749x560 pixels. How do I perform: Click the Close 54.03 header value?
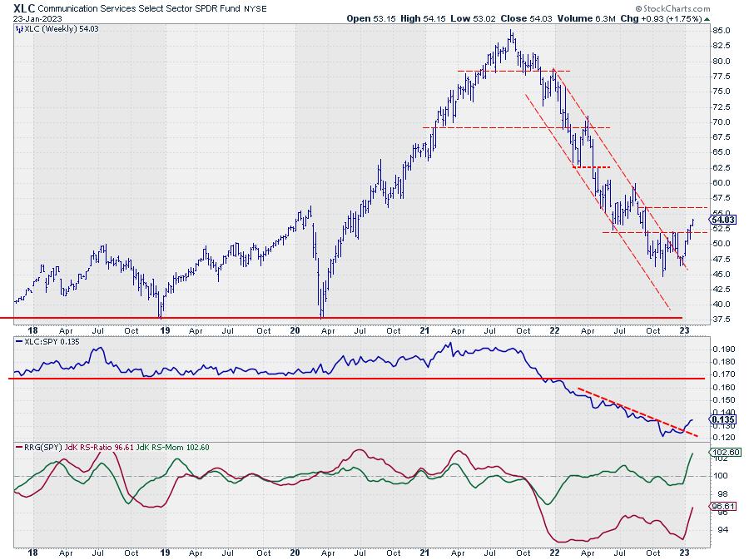coord(538,17)
